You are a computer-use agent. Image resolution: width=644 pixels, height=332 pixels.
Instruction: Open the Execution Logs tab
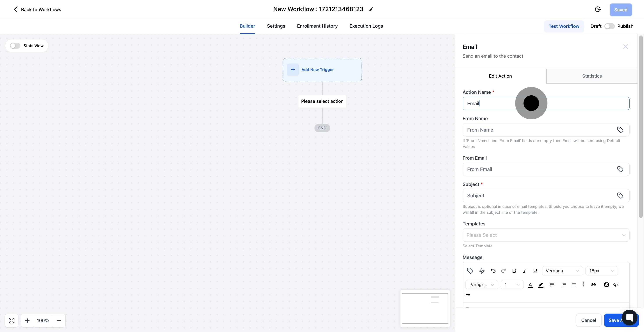[x=366, y=26]
